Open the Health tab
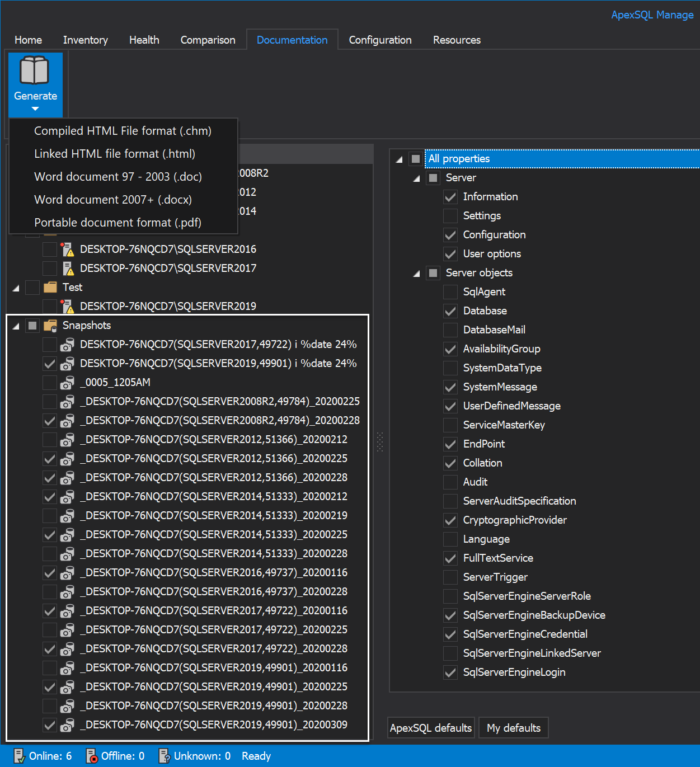The width and height of the screenshot is (700, 767). (x=144, y=40)
